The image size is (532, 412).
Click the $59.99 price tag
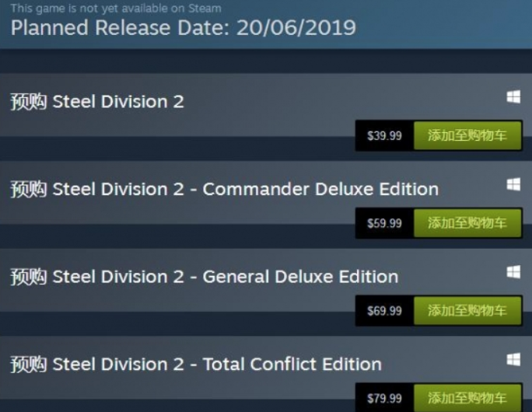click(x=384, y=223)
